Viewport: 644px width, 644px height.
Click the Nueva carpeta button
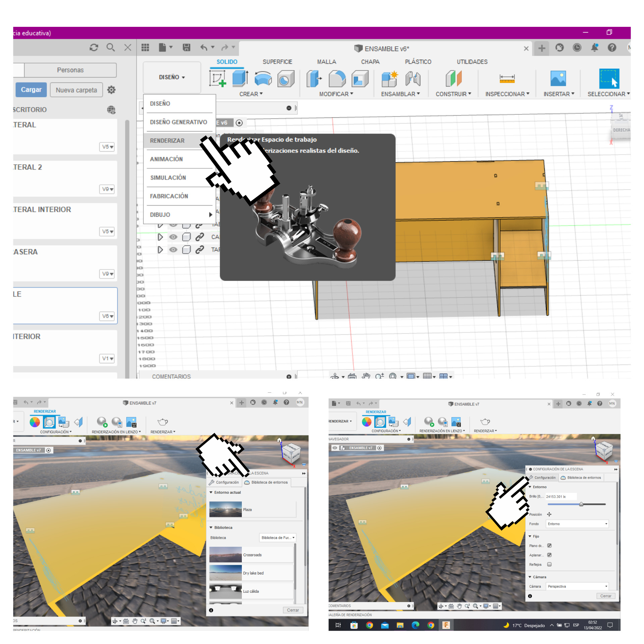pyautogui.click(x=76, y=90)
